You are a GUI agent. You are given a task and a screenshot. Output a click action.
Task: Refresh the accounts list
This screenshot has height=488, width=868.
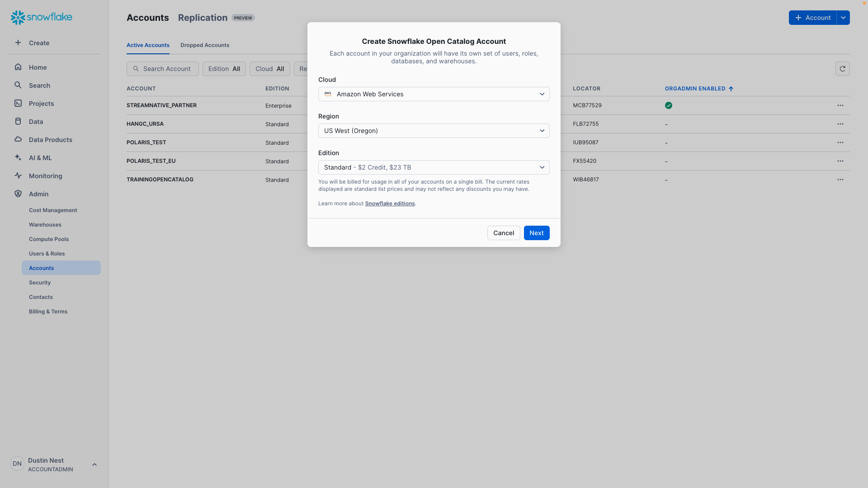[843, 69]
